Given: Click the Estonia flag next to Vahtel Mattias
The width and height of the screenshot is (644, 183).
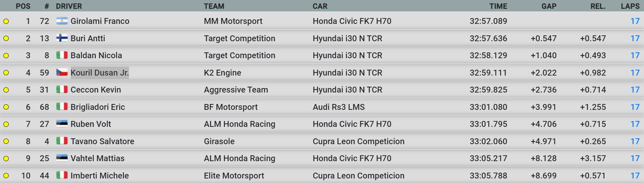Looking at the screenshot, I should (x=62, y=158).
